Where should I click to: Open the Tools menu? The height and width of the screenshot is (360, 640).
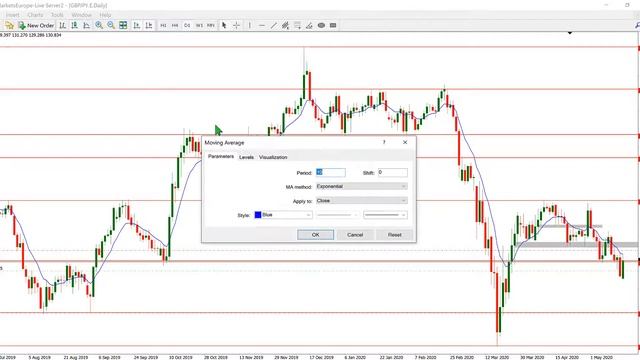[57, 15]
